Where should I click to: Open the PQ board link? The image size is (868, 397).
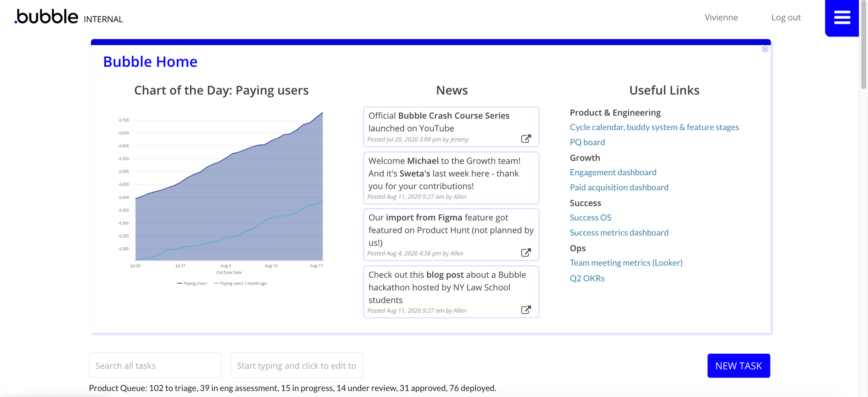click(587, 142)
